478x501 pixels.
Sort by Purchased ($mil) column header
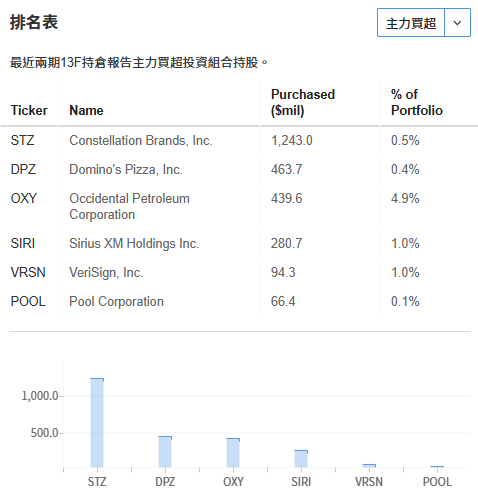click(303, 102)
